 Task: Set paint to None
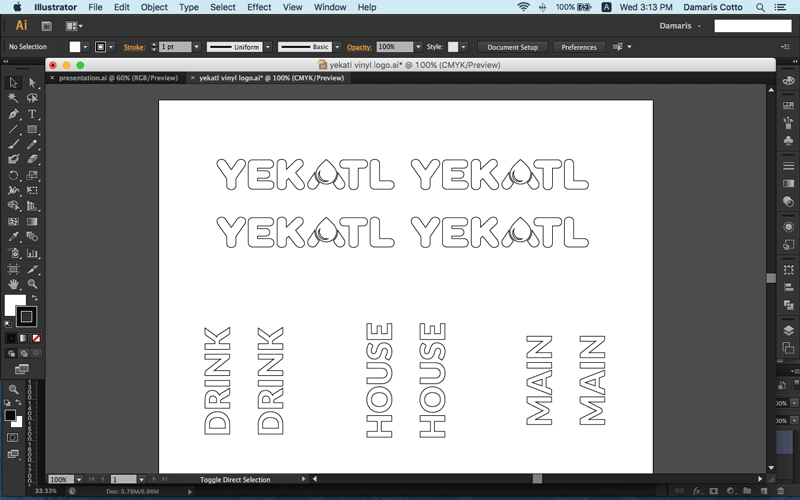coord(36,338)
